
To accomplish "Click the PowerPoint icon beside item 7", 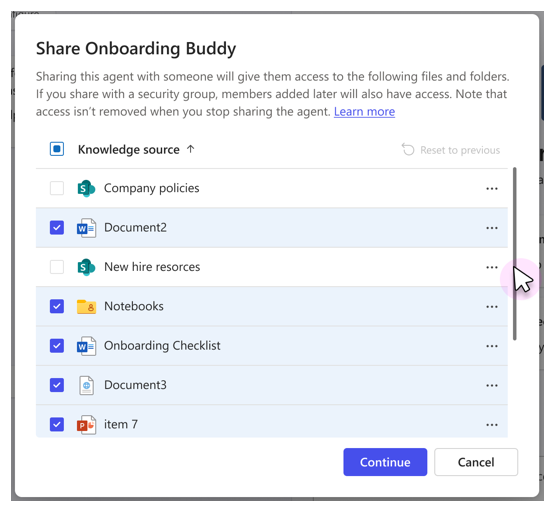I will pos(86,425).
